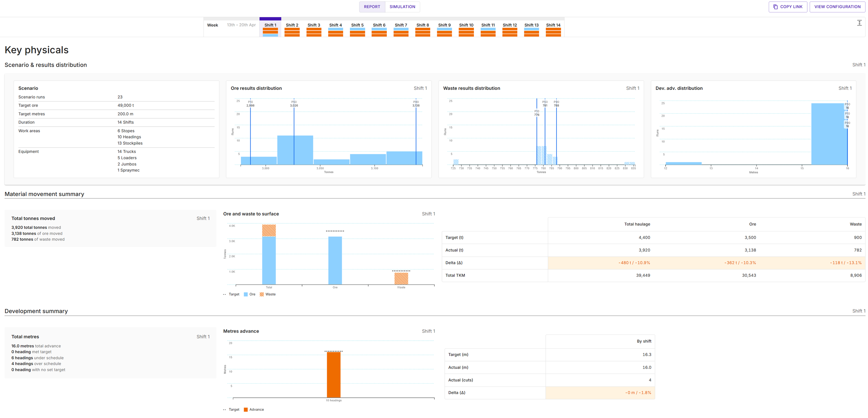Click the copy icon in Copy Link
Screen dimensions: 868x418
(x=775, y=7)
